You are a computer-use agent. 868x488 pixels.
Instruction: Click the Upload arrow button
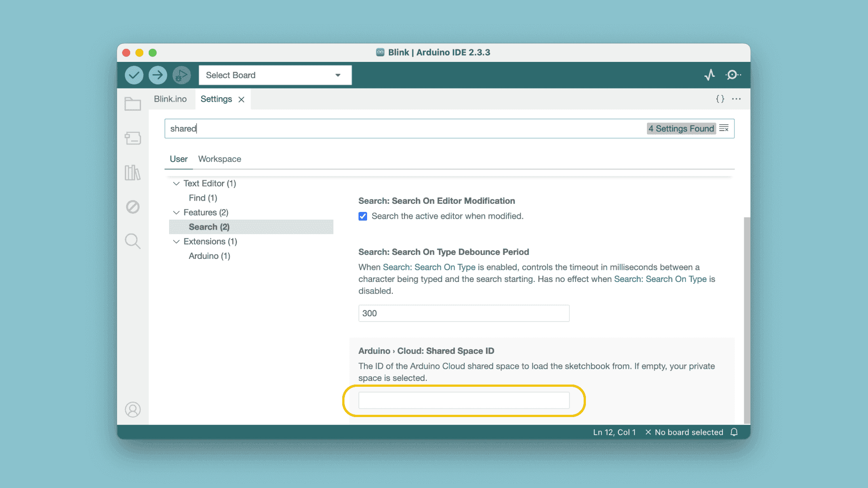point(158,75)
